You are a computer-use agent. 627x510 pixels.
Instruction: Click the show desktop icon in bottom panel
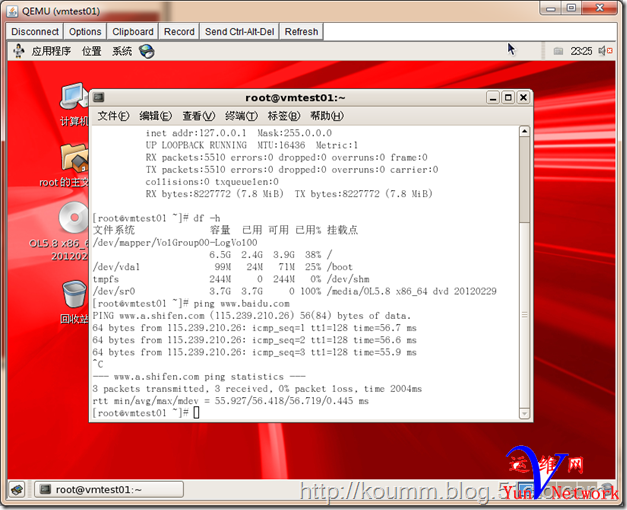click(x=17, y=489)
